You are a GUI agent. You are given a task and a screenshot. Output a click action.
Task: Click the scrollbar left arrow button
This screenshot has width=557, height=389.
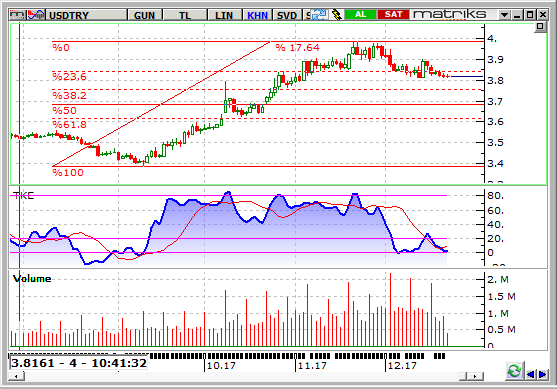coord(17,376)
